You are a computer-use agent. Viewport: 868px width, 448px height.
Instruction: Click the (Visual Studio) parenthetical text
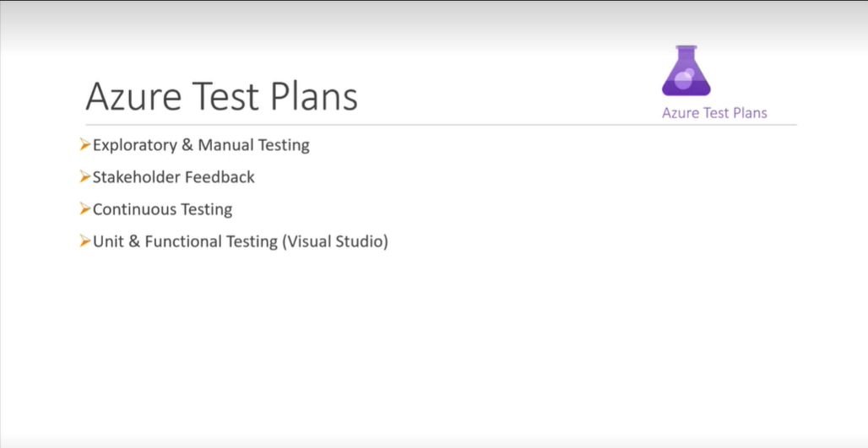click(x=335, y=241)
